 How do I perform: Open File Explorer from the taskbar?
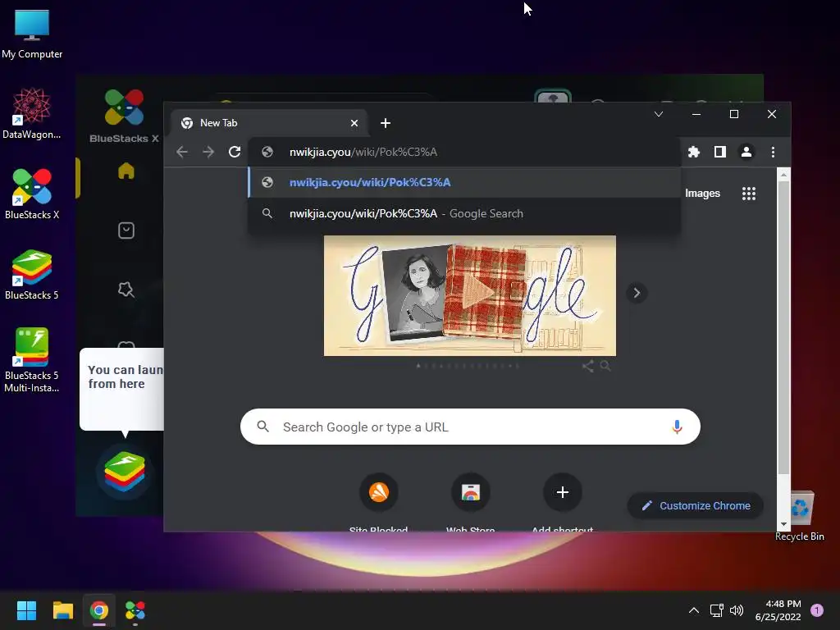[x=62, y=610]
